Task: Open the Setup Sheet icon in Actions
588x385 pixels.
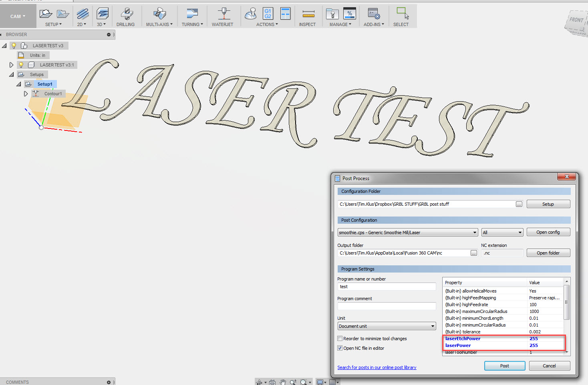Action: [285, 14]
